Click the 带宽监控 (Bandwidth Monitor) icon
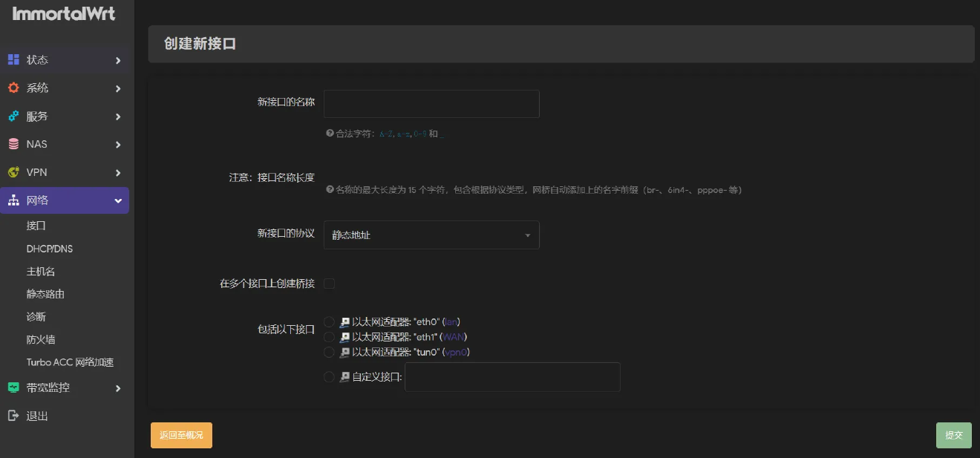Screen dimensions: 980x458 point(13,387)
